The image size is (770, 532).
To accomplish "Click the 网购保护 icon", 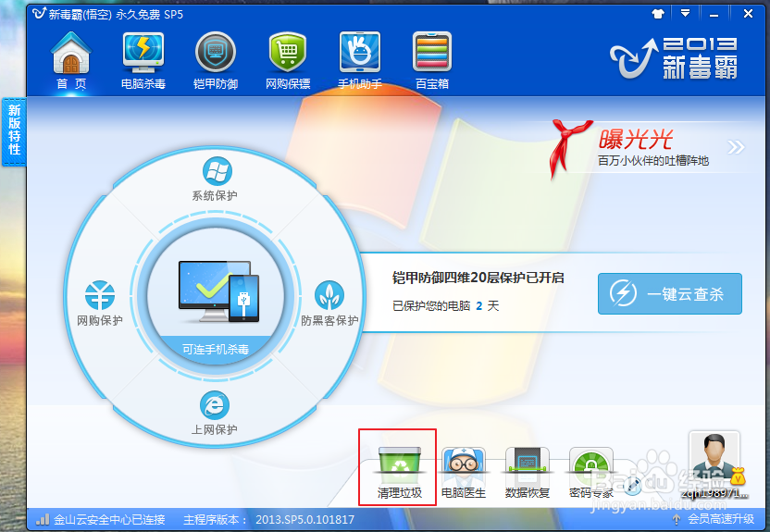I will coord(100,295).
